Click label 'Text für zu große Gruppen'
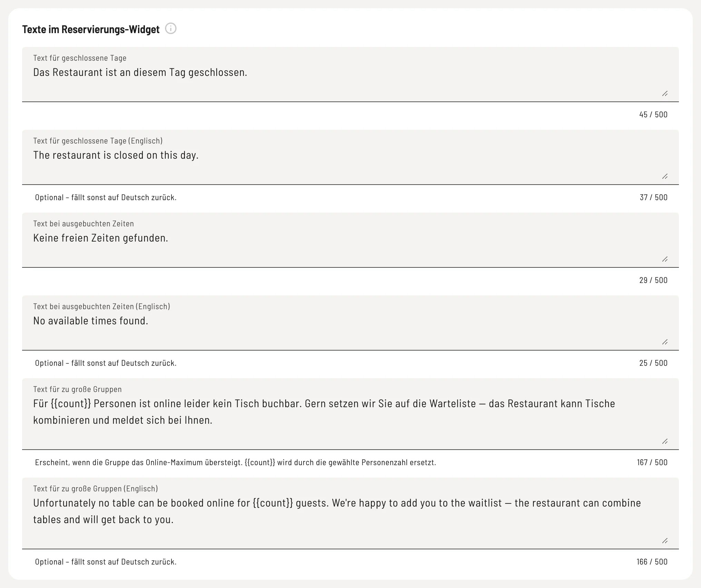 [78, 389]
